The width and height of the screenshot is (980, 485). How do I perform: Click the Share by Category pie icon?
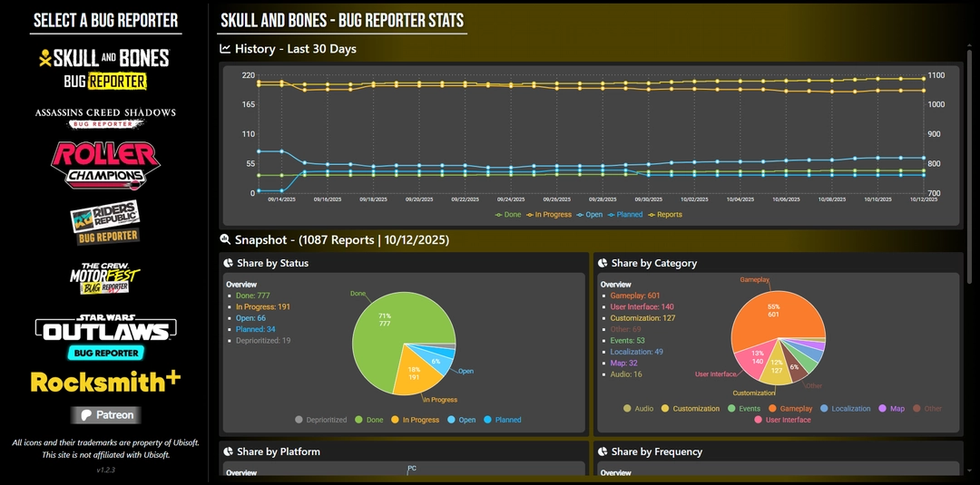(603, 264)
